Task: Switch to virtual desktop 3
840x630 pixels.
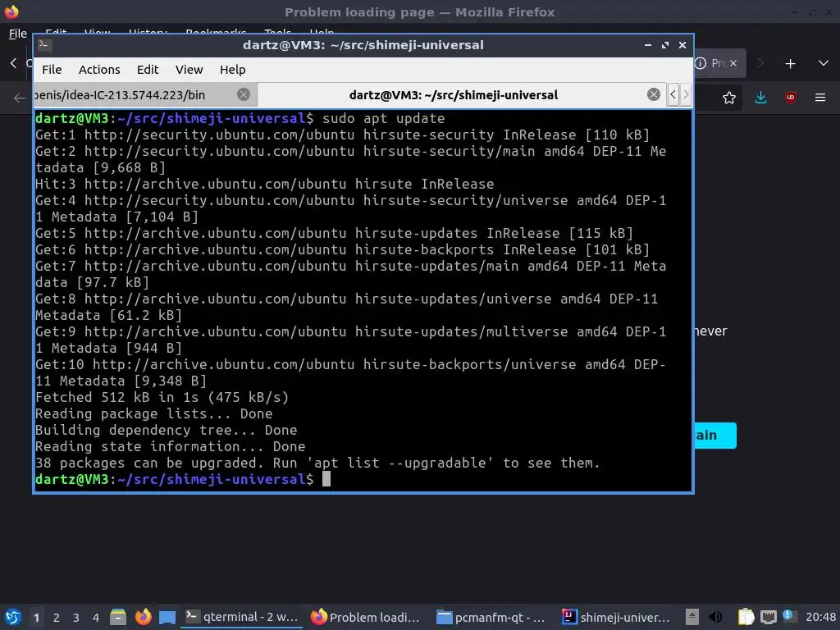Action: (x=76, y=618)
